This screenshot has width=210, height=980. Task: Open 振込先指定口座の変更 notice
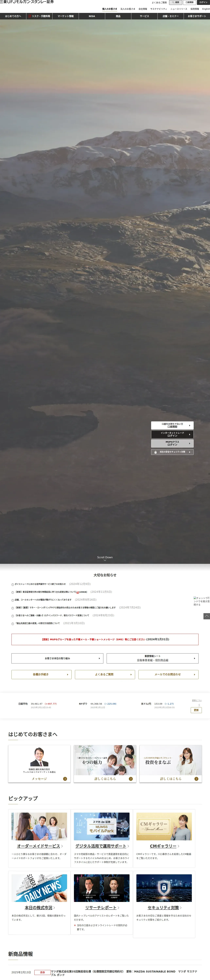[x=37, y=623]
